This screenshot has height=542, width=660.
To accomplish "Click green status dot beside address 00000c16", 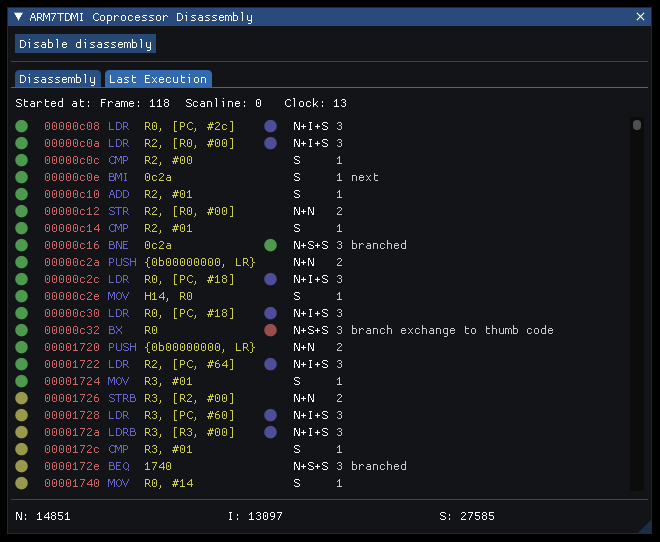I will tap(21, 245).
